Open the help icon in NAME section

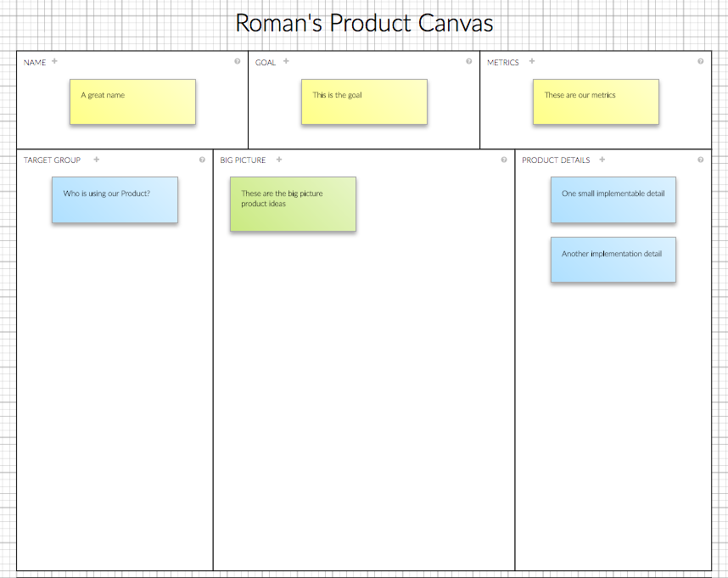point(238,61)
